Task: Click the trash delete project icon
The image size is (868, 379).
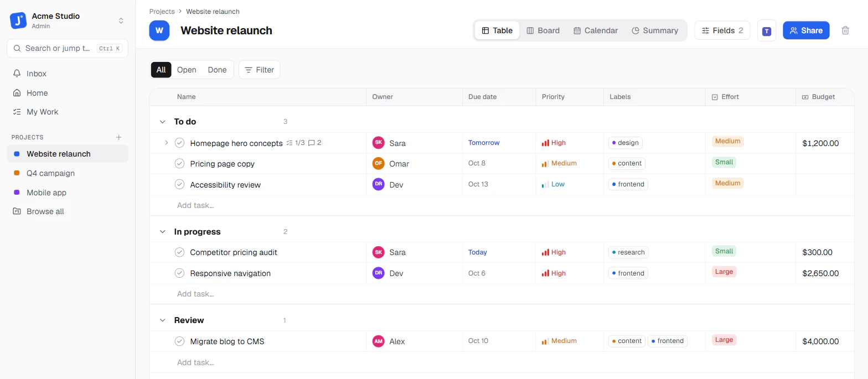Action: (x=845, y=30)
